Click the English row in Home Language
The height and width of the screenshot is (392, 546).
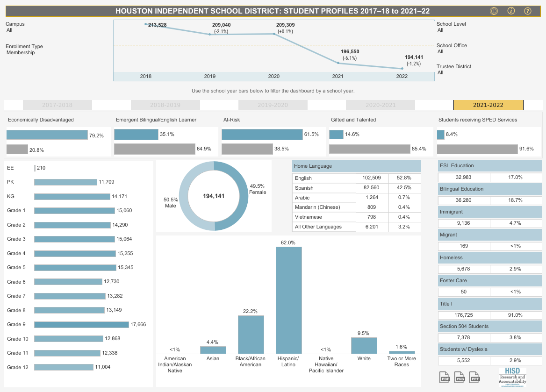(357, 178)
